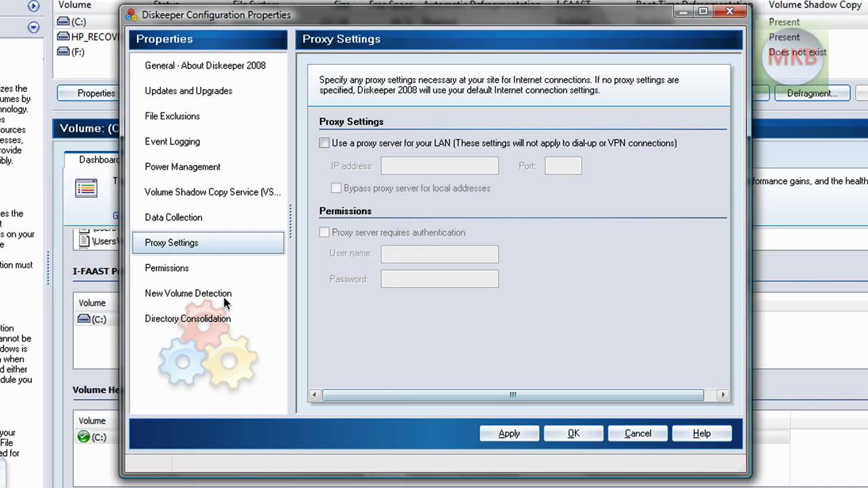The image size is (868, 488).
Task: Focus the IP address field
Action: click(x=439, y=165)
